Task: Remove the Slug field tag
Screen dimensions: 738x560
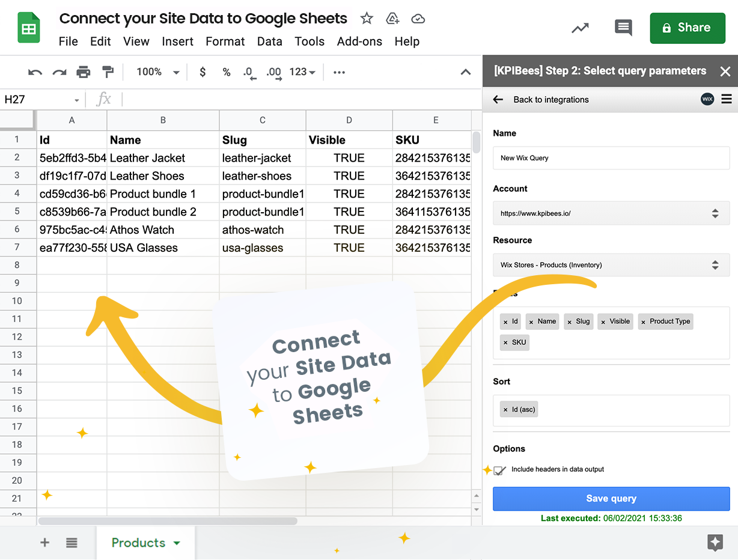Action: (x=569, y=322)
